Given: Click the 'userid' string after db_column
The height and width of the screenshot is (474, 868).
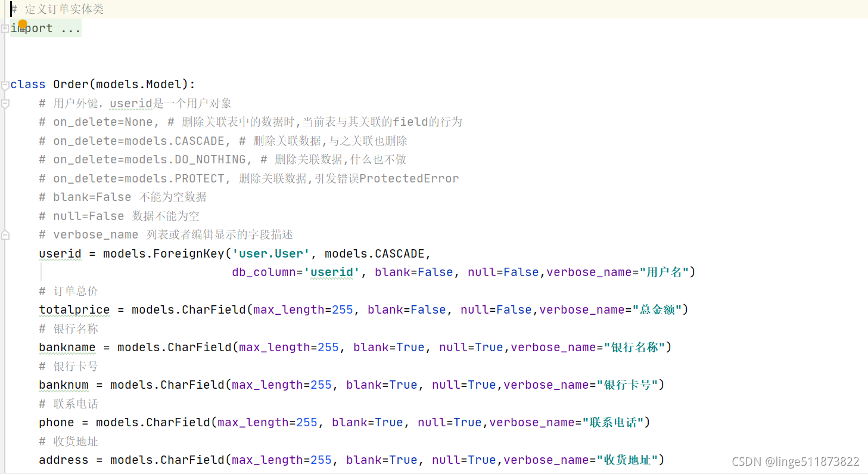Looking at the screenshot, I should [332, 272].
